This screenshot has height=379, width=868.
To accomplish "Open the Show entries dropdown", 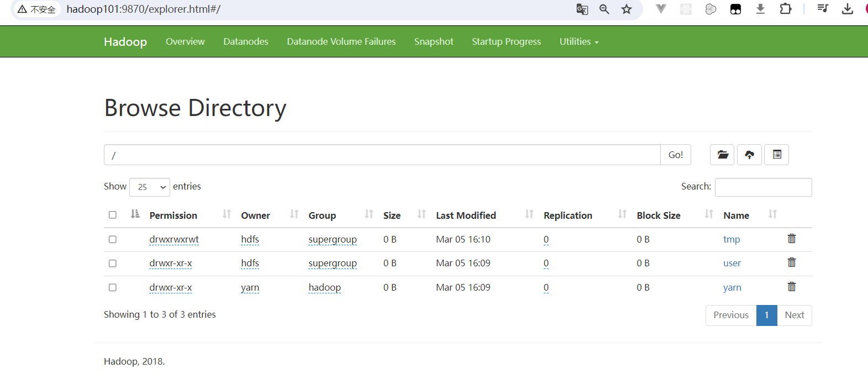I will (x=150, y=187).
